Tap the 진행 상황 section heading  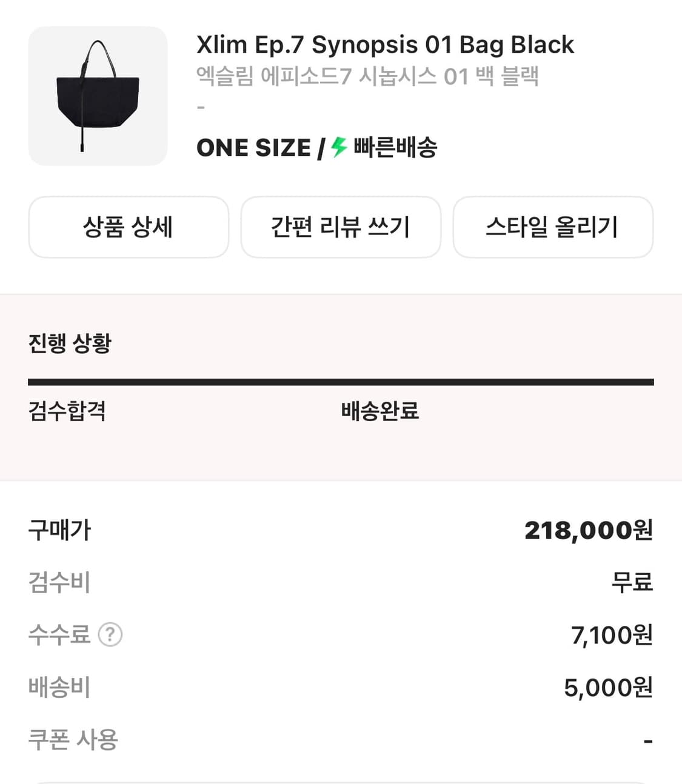[70, 343]
